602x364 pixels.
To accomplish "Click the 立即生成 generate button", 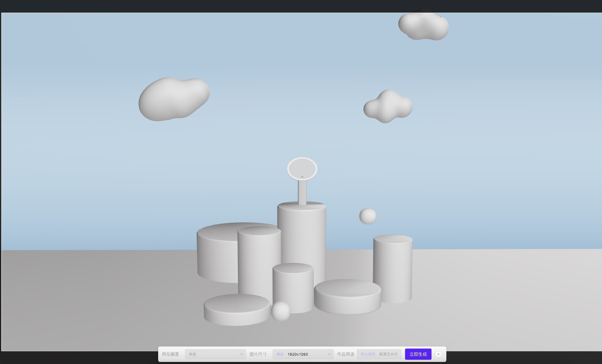I will [x=418, y=354].
